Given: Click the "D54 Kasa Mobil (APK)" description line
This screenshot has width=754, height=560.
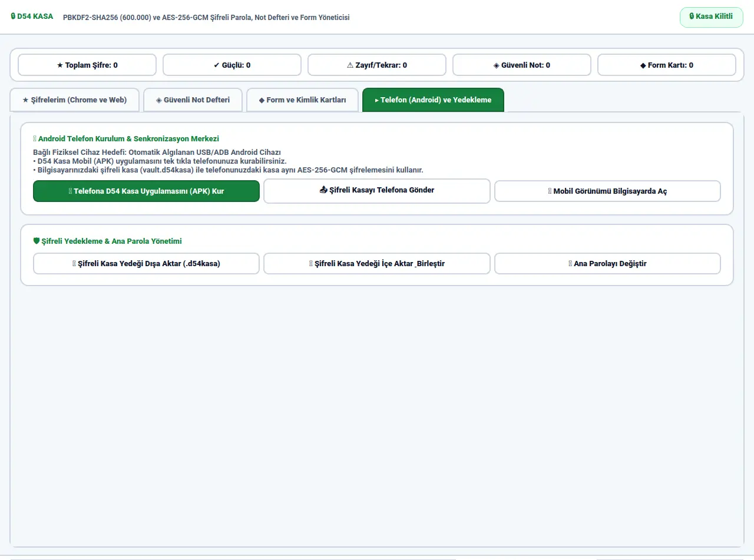Looking at the screenshot, I should click(x=160, y=161).
